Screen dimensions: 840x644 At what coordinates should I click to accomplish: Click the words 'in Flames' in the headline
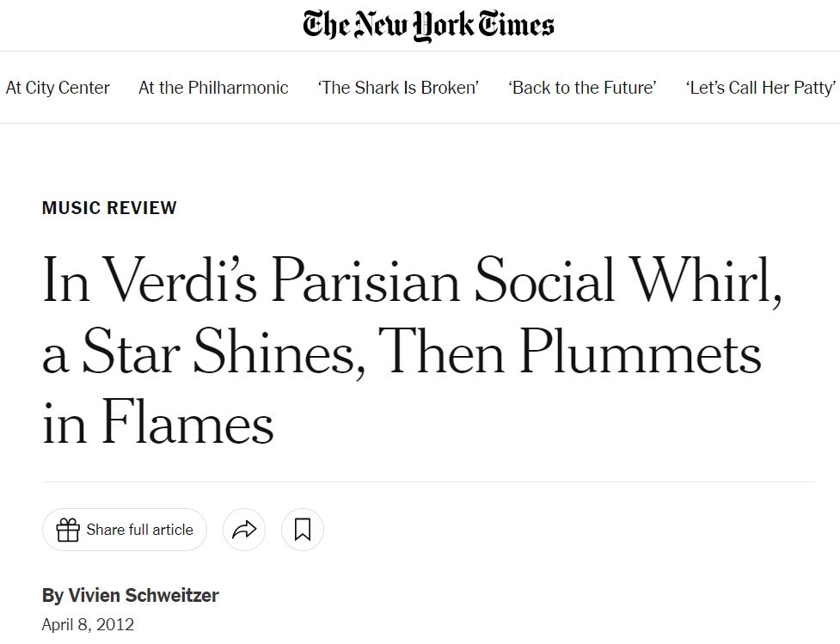pos(158,423)
